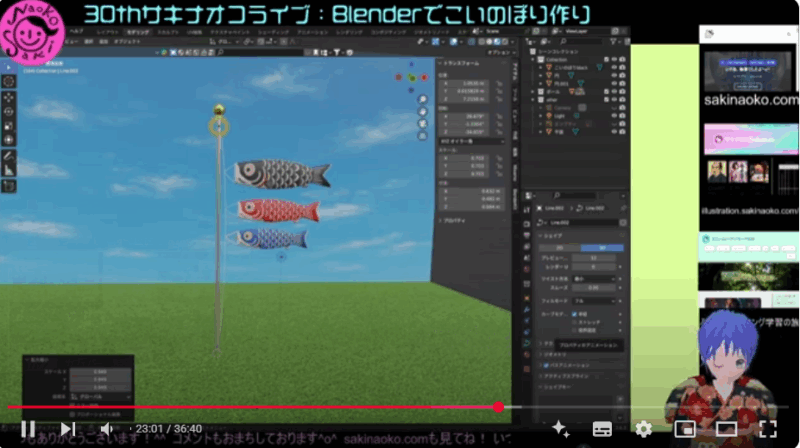Enter fullscreen mode
Image resolution: width=800 pixels, height=448 pixels.
point(767,429)
